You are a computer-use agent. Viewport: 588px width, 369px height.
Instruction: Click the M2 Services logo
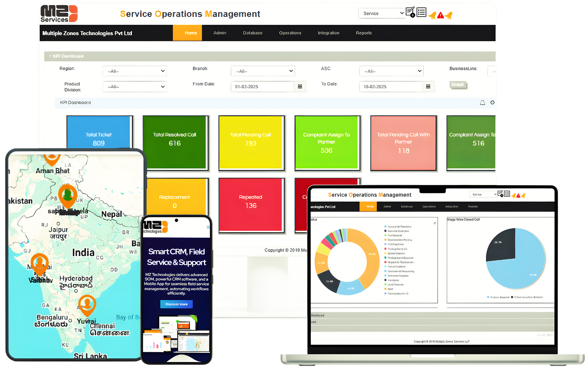point(59,14)
